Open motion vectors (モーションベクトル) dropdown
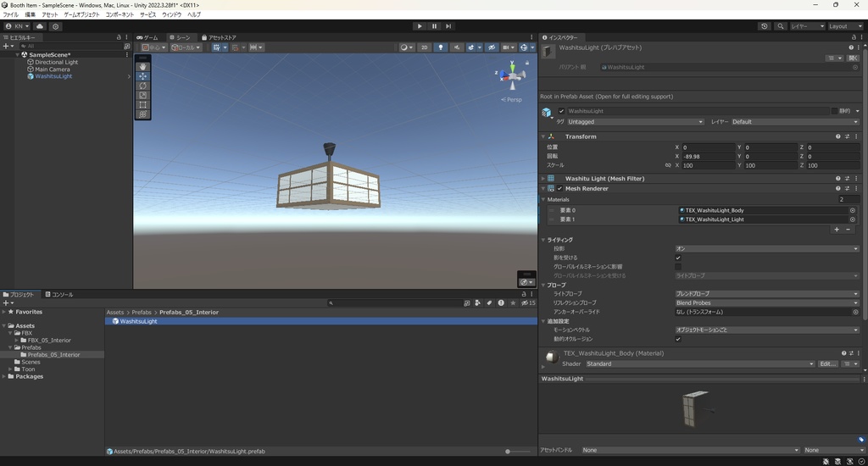This screenshot has height=466, width=868. (766, 330)
